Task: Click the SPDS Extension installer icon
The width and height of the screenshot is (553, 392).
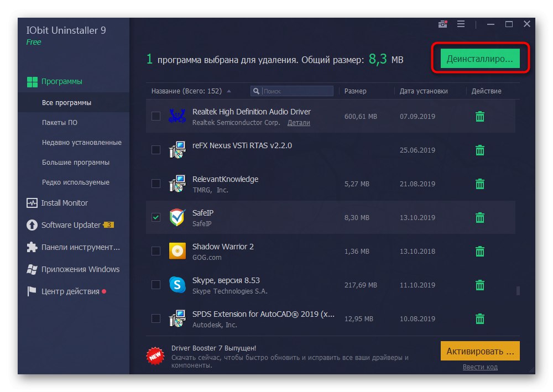Action: (x=177, y=318)
